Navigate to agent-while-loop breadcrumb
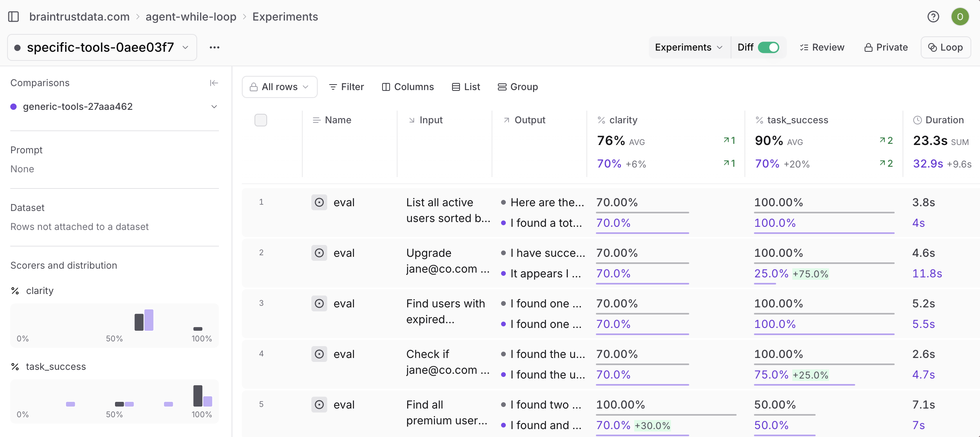Screen dimensions: 980x437 click(191, 17)
